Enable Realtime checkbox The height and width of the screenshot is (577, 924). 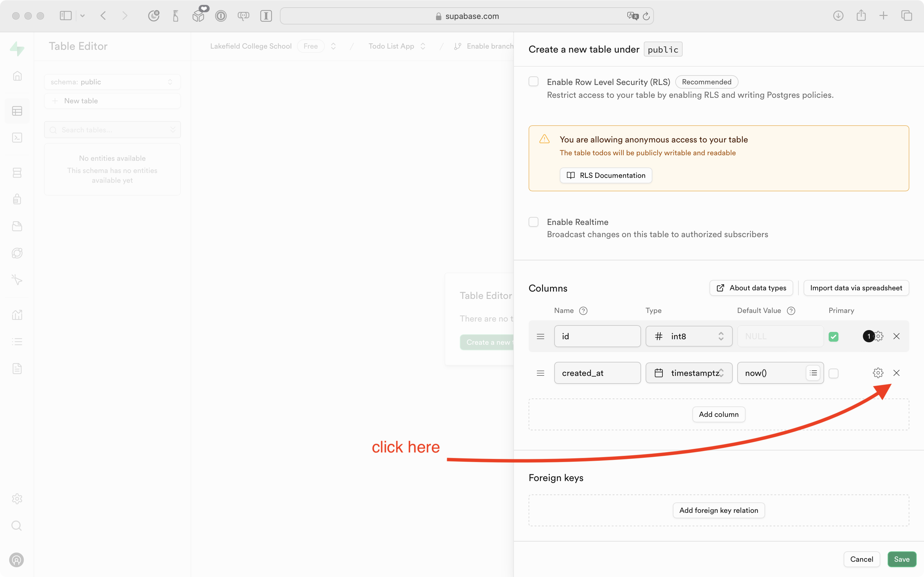coord(533,222)
